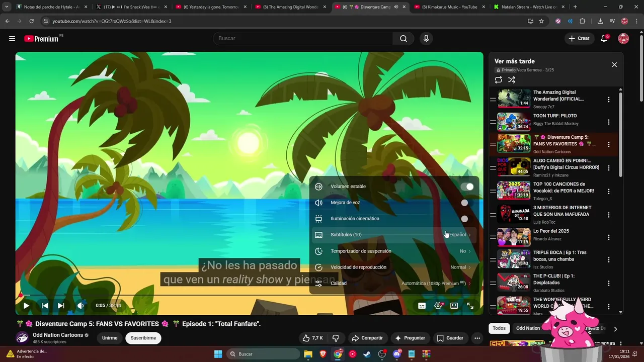This screenshot has width=644, height=362.
Task: Switch to the Kimakurus Music - YouTube tab
Action: [x=449, y=7]
